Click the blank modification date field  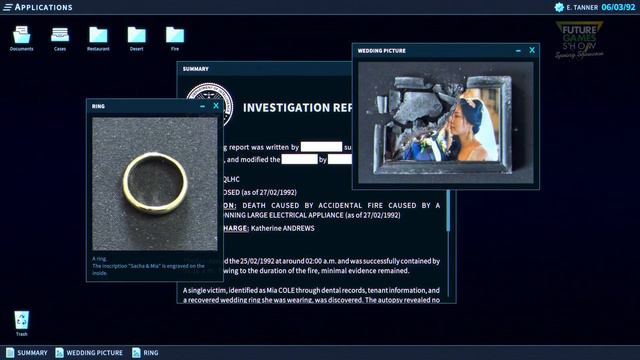(299, 159)
